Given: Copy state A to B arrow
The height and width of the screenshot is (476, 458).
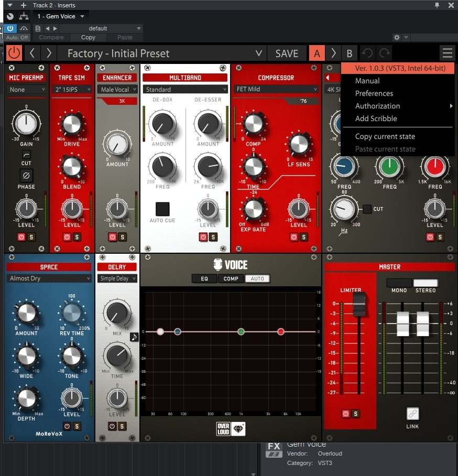Looking at the screenshot, I should [x=333, y=53].
